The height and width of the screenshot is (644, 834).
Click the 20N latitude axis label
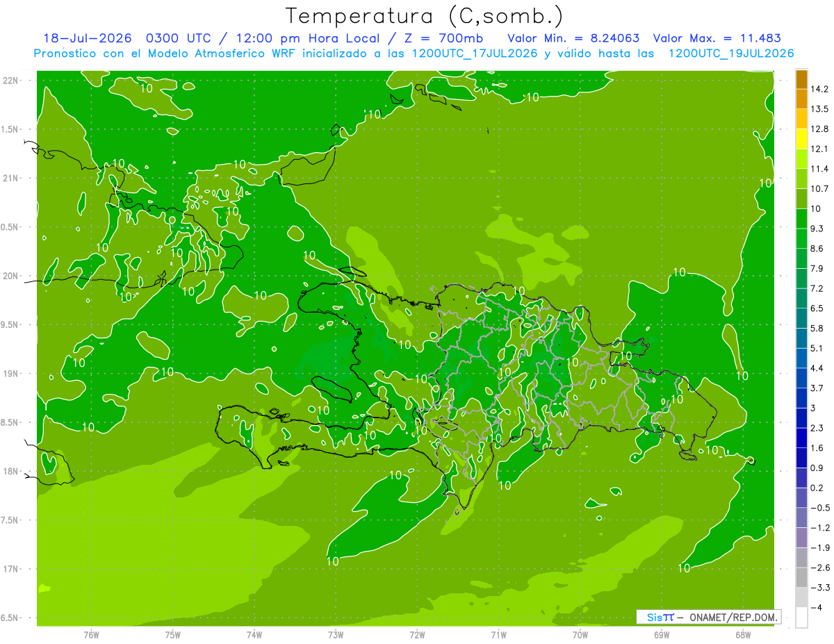pyautogui.click(x=11, y=276)
